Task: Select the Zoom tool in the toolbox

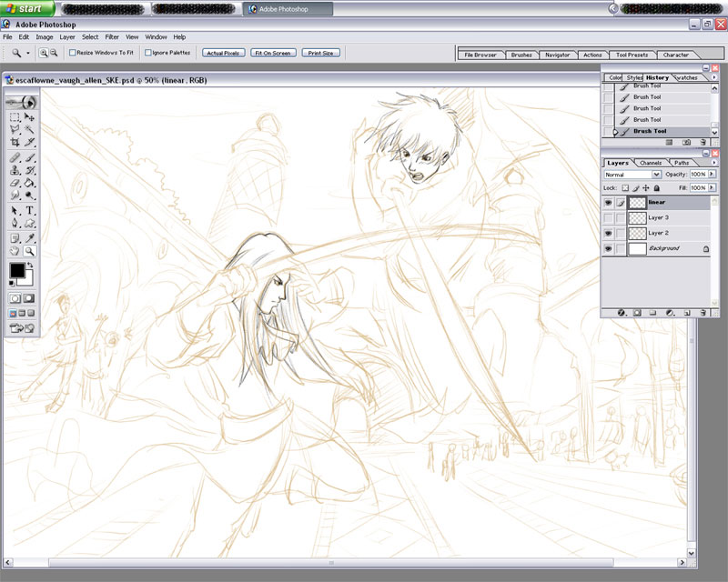Action: pyautogui.click(x=29, y=251)
